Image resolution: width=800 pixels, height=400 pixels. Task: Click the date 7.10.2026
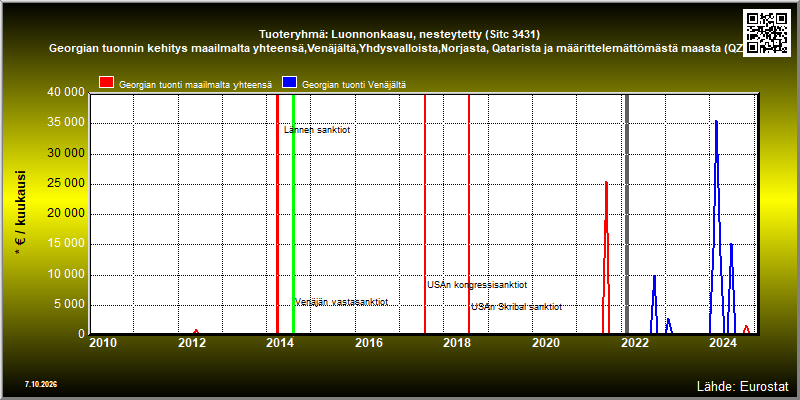[41, 384]
